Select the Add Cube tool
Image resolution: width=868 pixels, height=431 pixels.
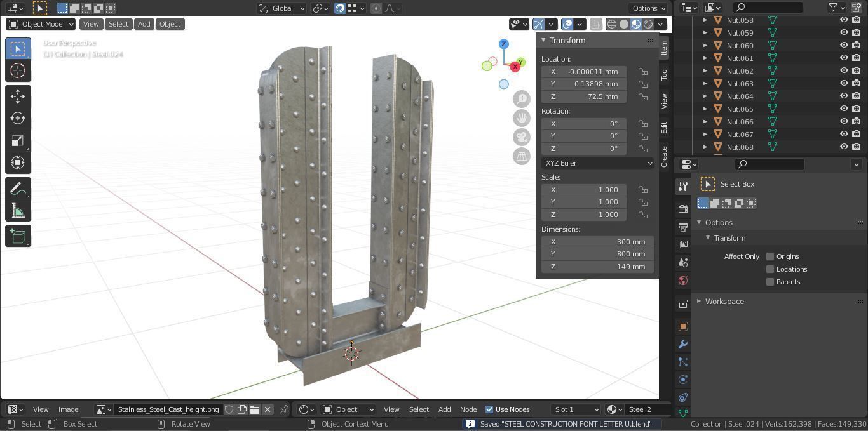(18, 236)
